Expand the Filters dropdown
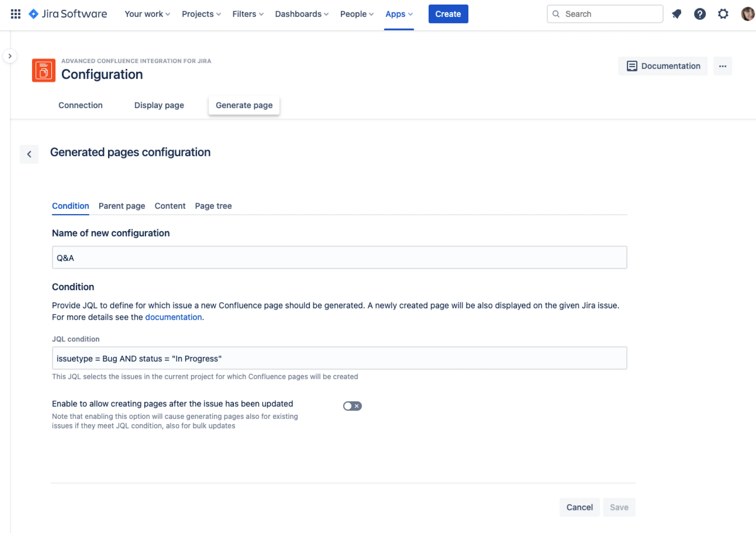The width and height of the screenshot is (756, 533). [x=248, y=14]
